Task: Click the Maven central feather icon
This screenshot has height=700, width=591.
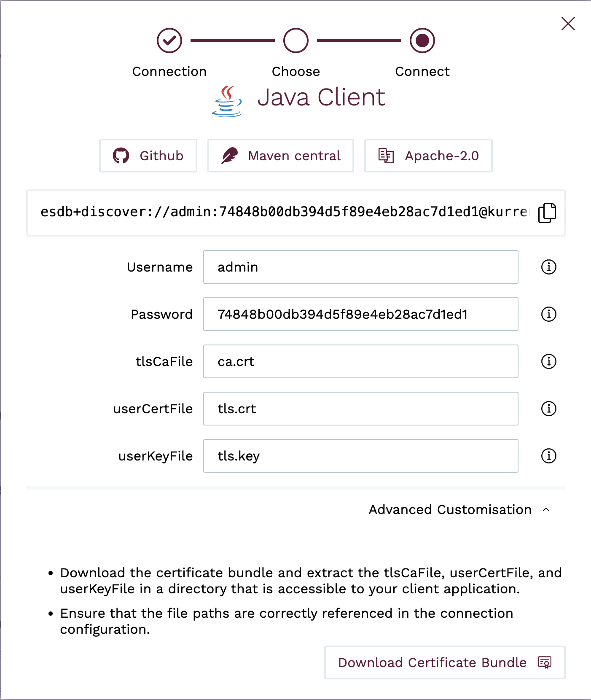Action: [x=230, y=156]
